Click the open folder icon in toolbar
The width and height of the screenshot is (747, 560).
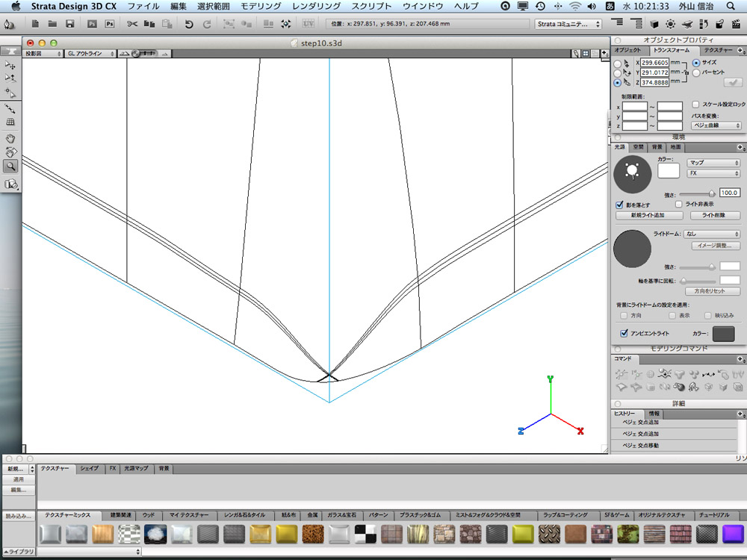tap(52, 24)
